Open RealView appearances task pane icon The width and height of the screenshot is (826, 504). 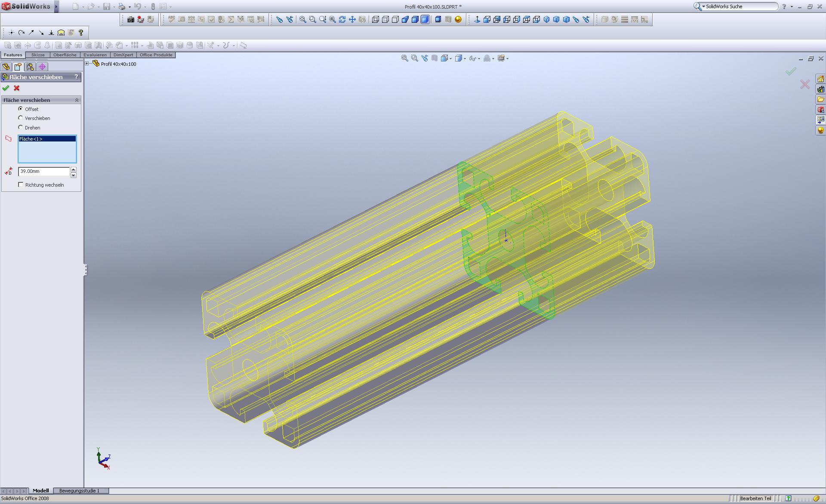pos(821,130)
